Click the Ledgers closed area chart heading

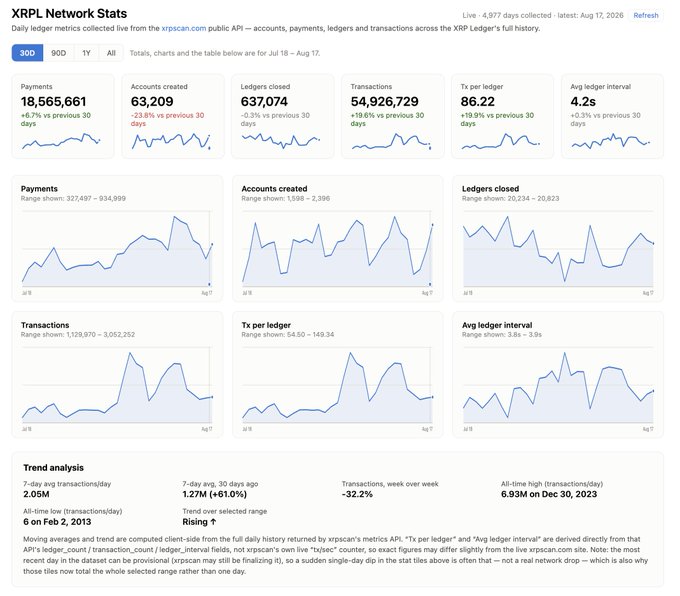[x=490, y=189]
